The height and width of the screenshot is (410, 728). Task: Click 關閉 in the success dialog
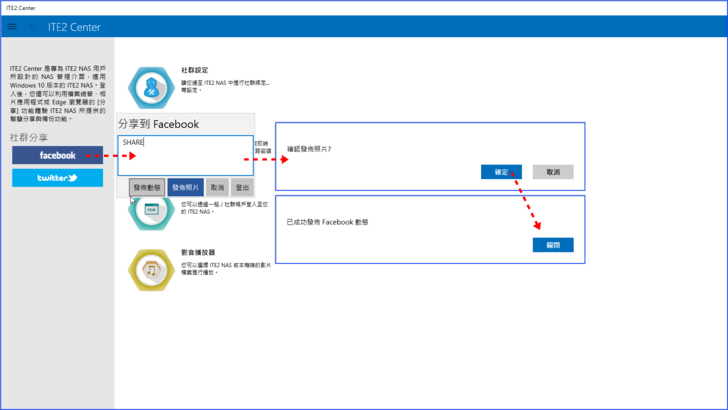coord(553,245)
